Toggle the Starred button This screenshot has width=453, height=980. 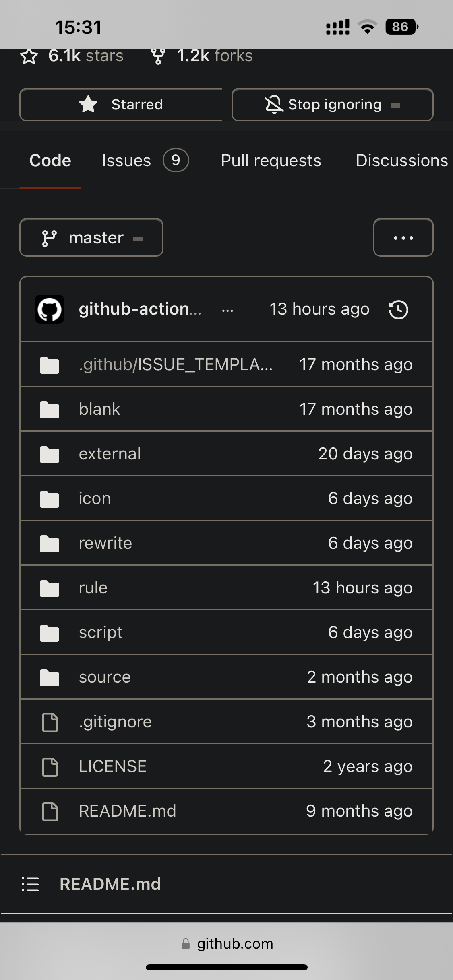121,105
